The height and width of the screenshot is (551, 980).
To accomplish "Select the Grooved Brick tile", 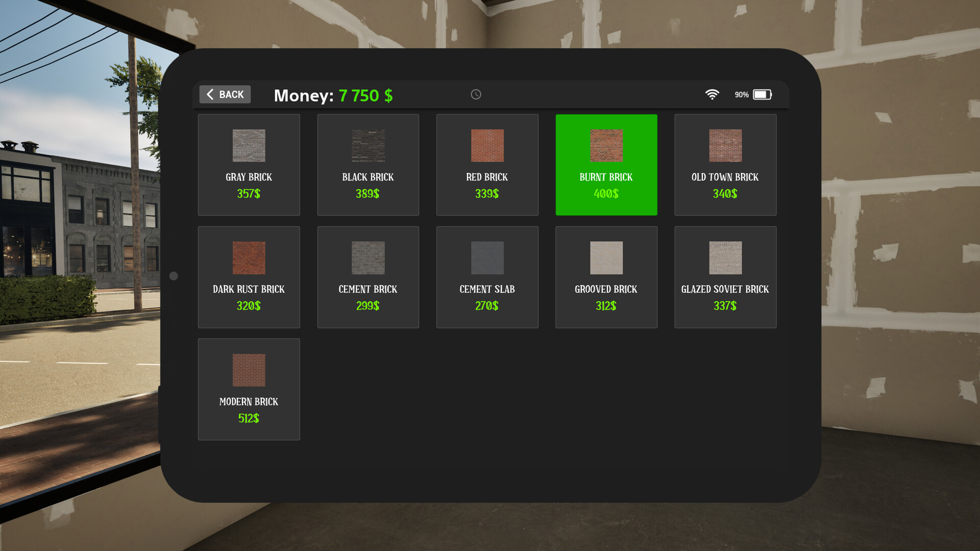I will click(x=606, y=277).
